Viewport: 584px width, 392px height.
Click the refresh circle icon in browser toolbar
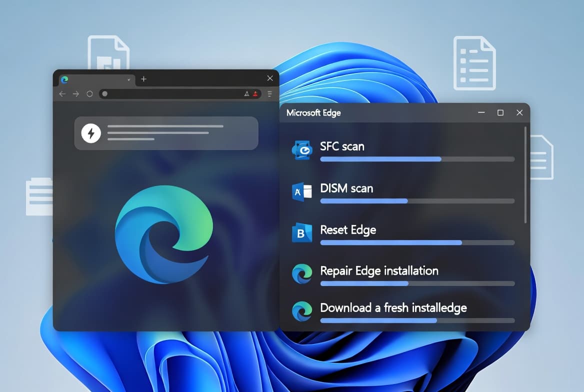(x=90, y=94)
